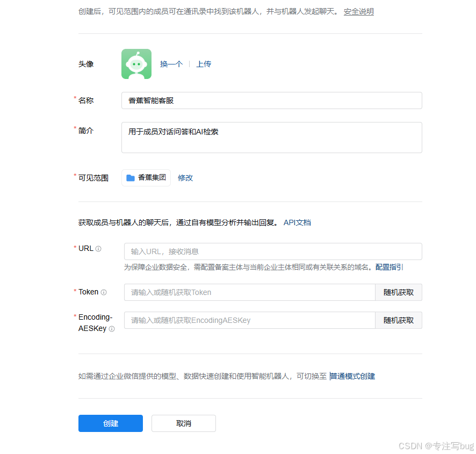Click the 取消 button

183,423
